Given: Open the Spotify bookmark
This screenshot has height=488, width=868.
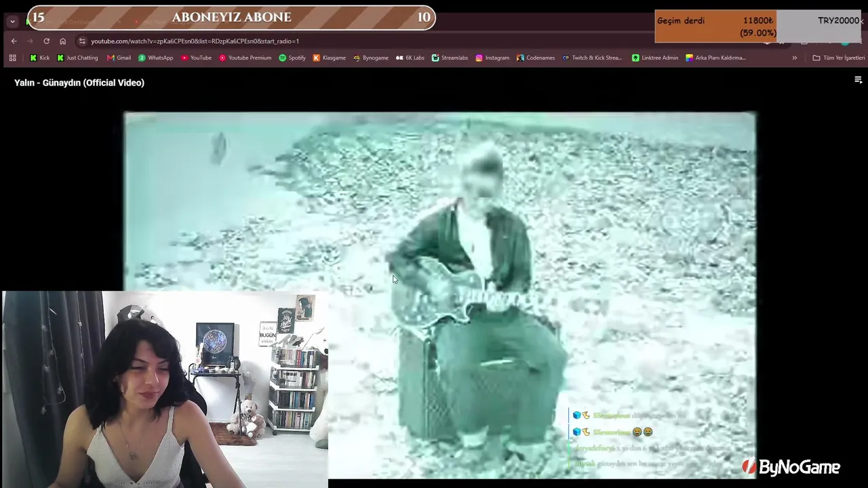Looking at the screenshot, I should [x=292, y=58].
